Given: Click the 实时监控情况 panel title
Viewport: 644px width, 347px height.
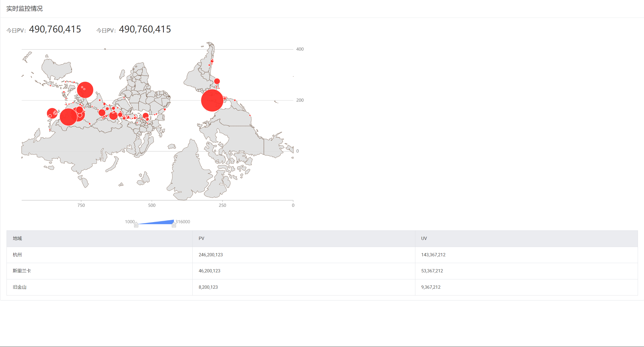Looking at the screenshot, I should (24, 9).
